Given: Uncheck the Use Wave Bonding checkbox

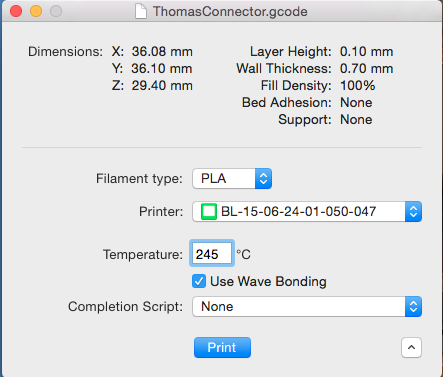Looking at the screenshot, I should 199,281.
